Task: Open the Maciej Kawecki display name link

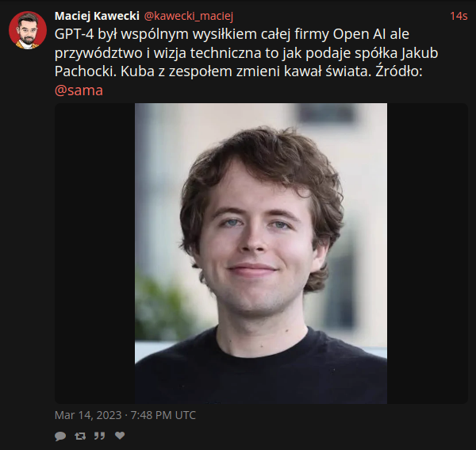Action: coord(97,16)
